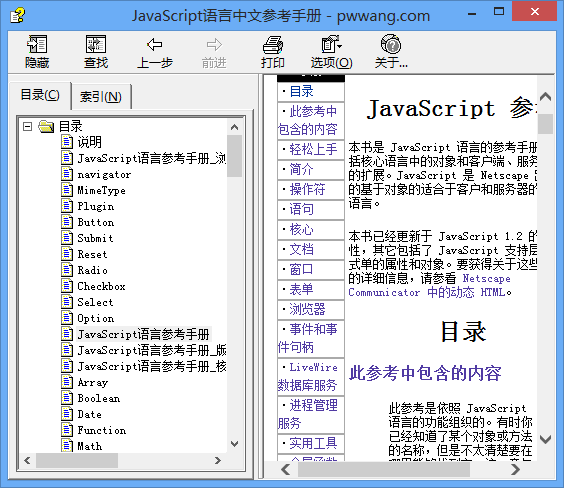Click the 查找 (Locate) toolbar icon
The width and height of the screenshot is (564, 488).
click(x=96, y=45)
